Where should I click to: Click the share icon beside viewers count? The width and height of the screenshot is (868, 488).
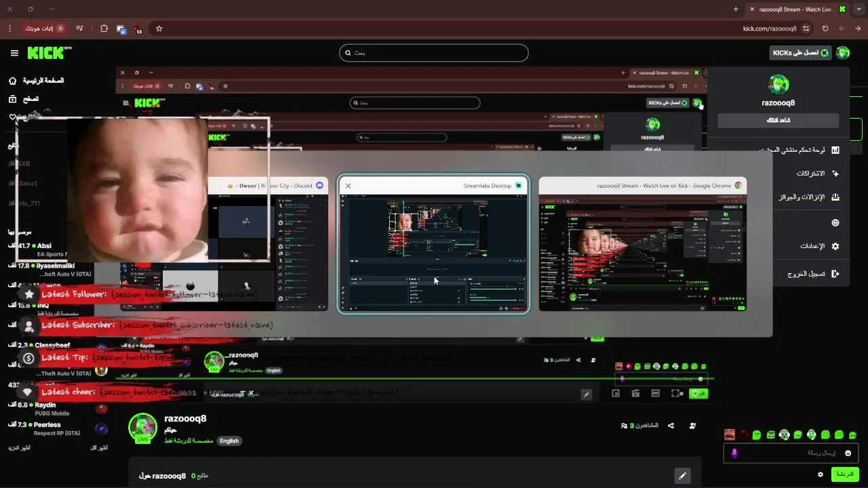point(671,426)
